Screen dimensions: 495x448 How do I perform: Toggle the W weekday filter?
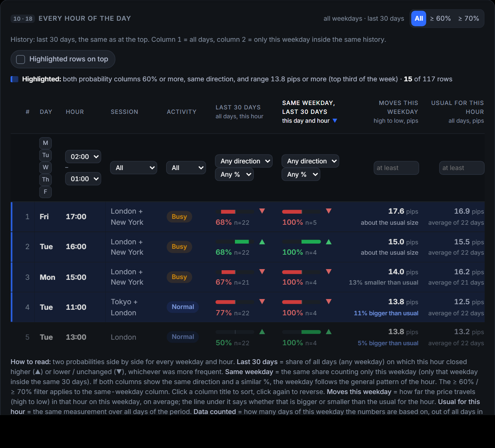point(46,167)
